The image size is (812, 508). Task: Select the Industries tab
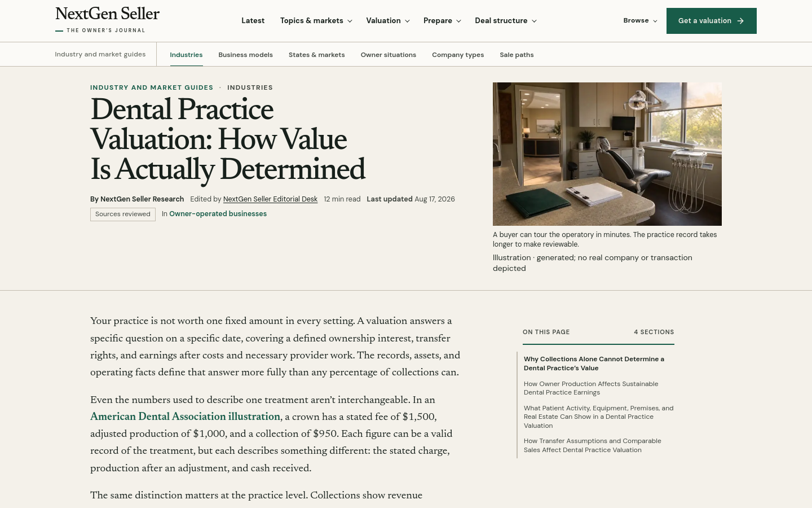pyautogui.click(x=186, y=55)
